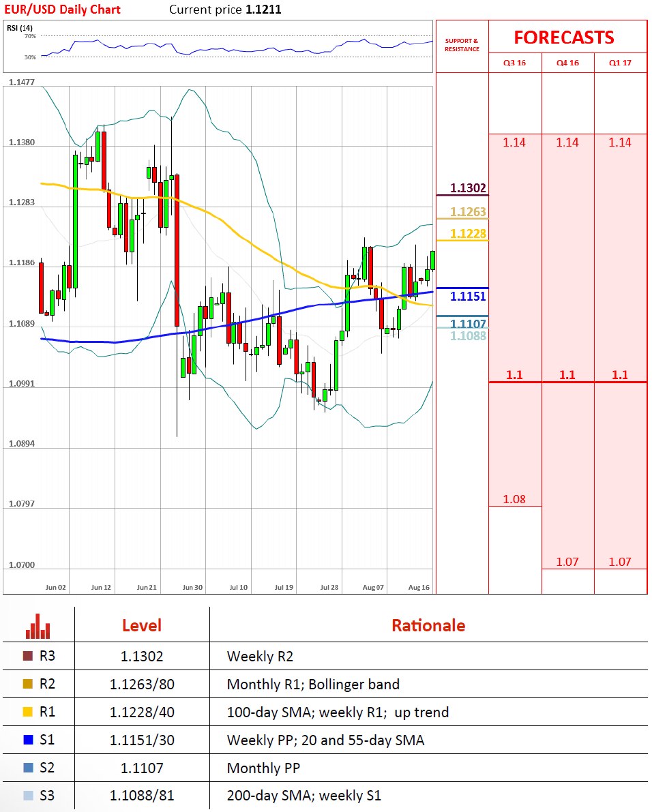Click the dark red R3 color swatch
The height and width of the screenshot is (812, 652).
tap(28, 656)
